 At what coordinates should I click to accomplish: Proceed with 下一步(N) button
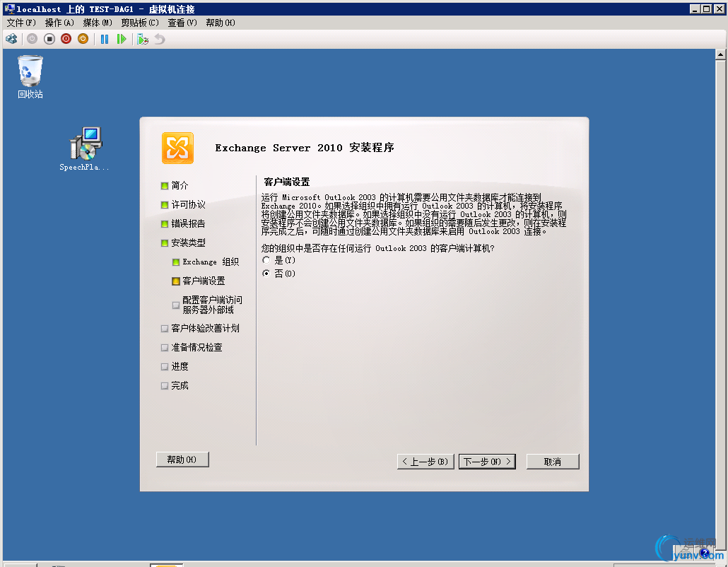pyautogui.click(x=487, y=462)
